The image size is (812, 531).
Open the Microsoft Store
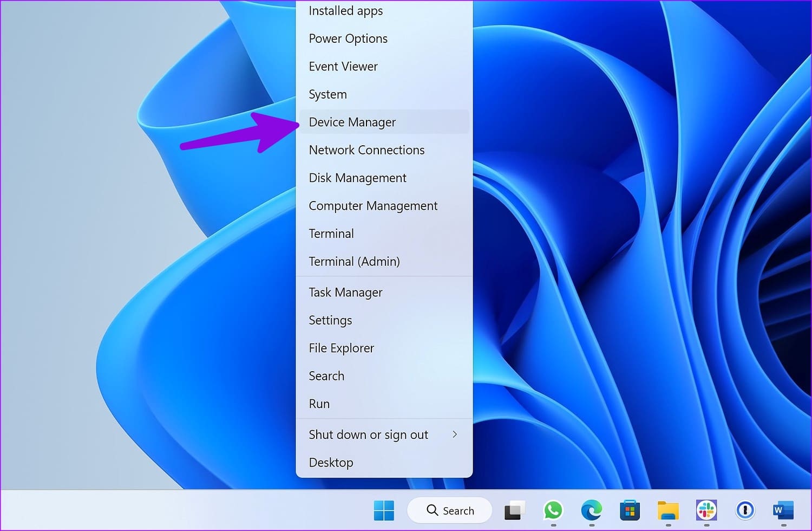(630, 510)
